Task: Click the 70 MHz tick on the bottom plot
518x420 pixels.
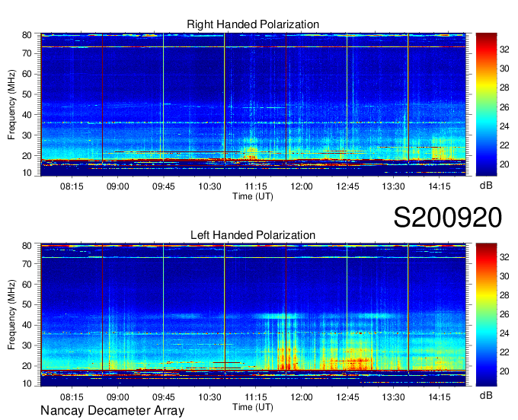Action: tap(27, 264)
